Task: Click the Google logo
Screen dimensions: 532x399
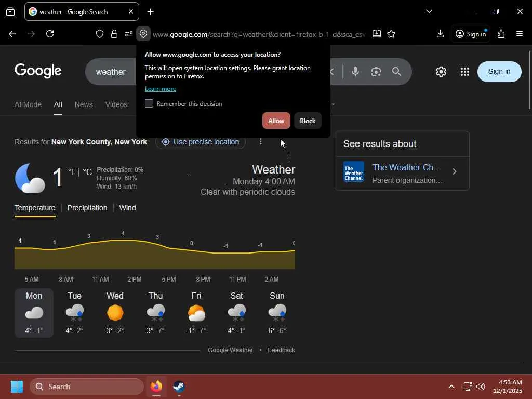Action: pos(38,71)
